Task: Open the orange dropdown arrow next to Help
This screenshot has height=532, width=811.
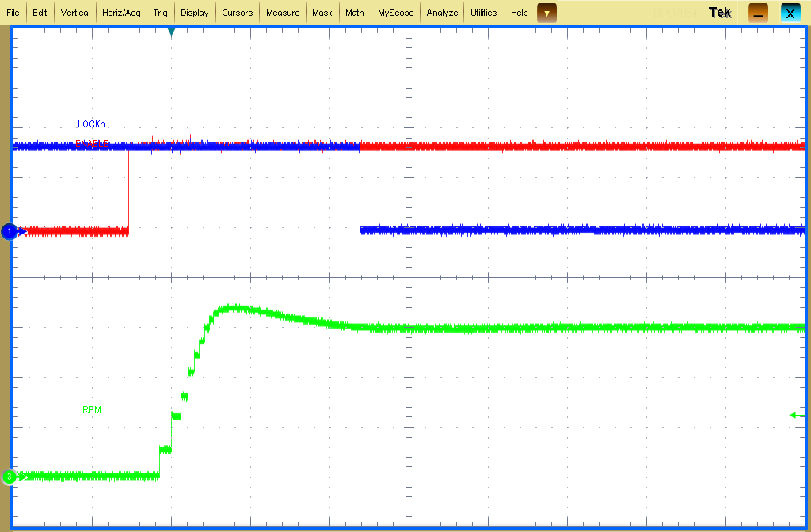Action: tap(546, 12)
